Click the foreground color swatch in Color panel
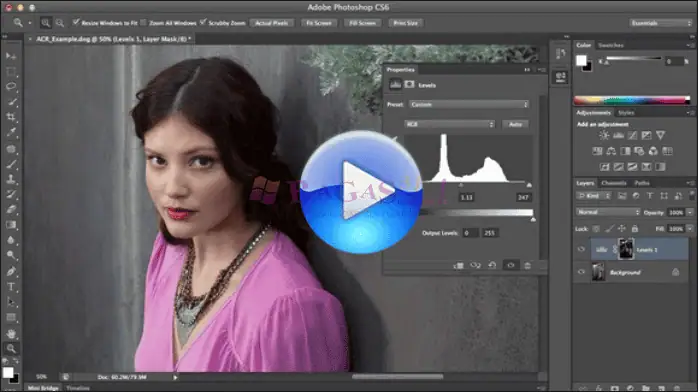The image size is (698, 392). 581,61
